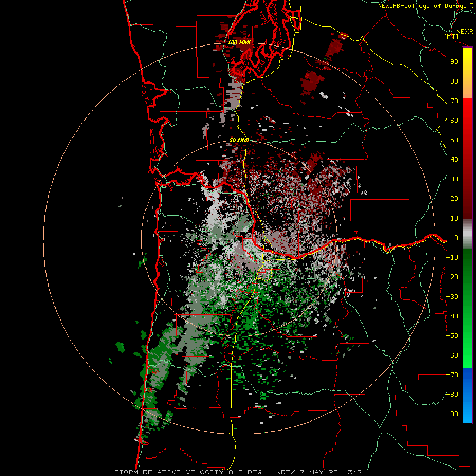The image size is (476, 476).
Task: Click the "-60" scale value
Action: pos(452,355)
